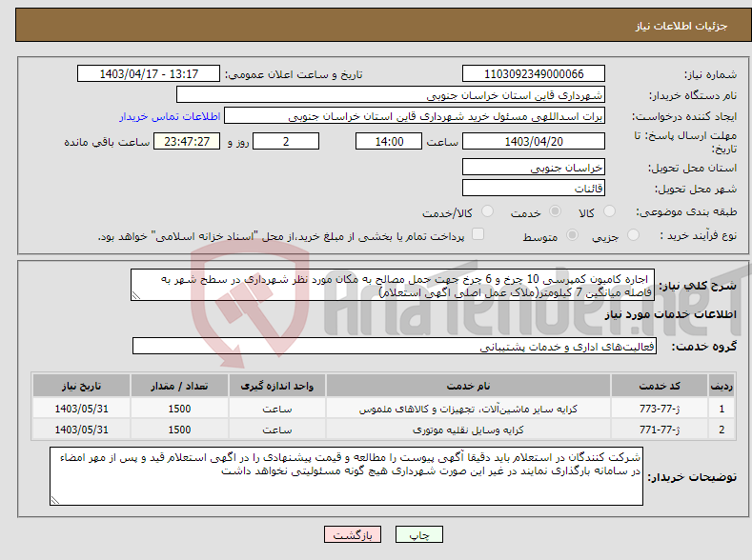Click the توضیحات خریدار notes textarea

346,476
